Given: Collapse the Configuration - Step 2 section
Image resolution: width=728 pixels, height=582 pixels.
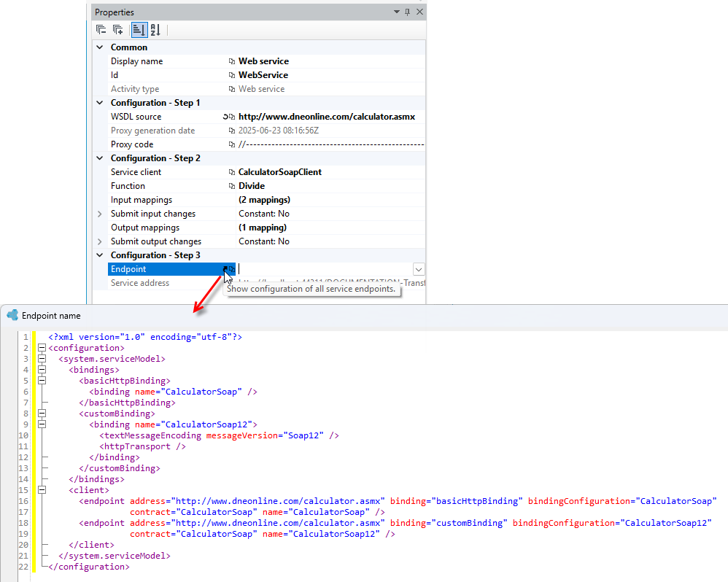Looking at the screenshot, I should coord(99,158).
